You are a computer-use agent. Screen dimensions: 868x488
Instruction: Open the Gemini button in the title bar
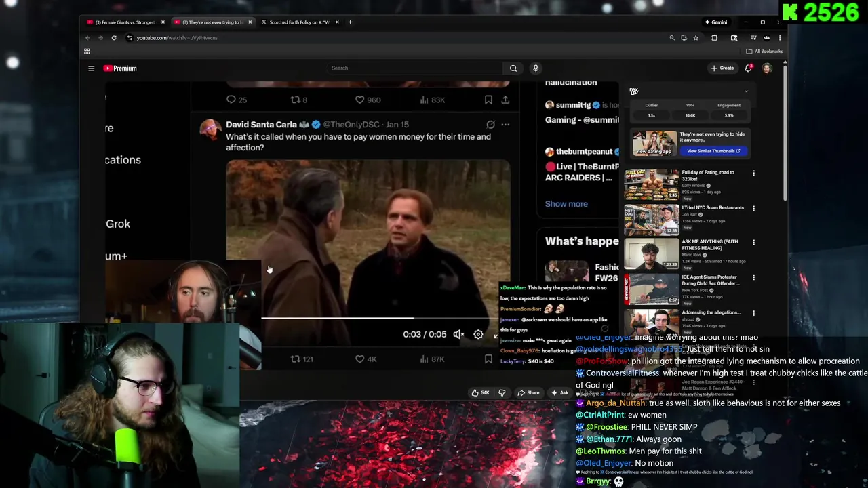(x=715, y=22)
